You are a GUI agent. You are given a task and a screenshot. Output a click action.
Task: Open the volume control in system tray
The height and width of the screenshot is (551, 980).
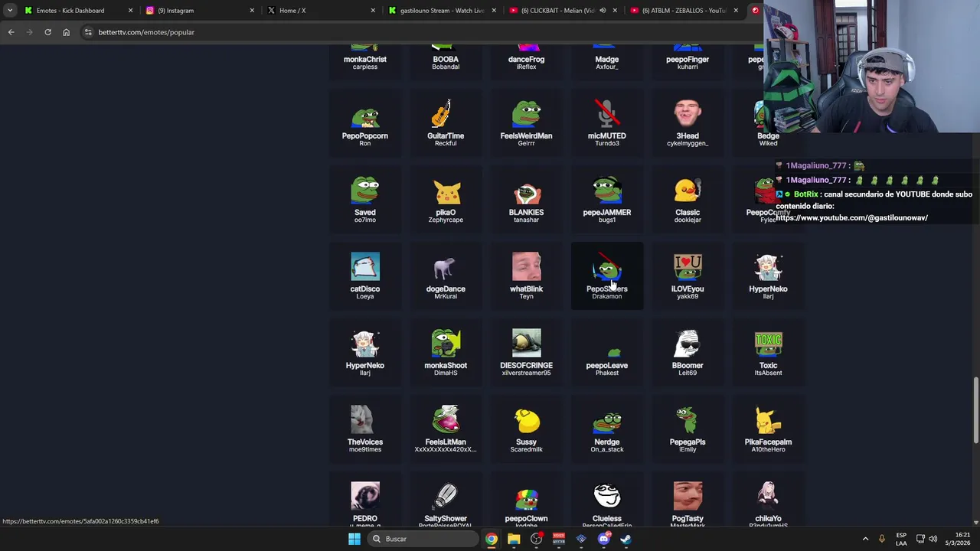(933, 539)
